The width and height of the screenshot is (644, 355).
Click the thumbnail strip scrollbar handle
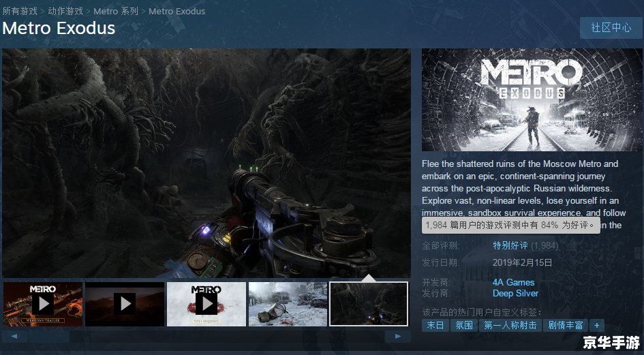[x=49, y=337]
